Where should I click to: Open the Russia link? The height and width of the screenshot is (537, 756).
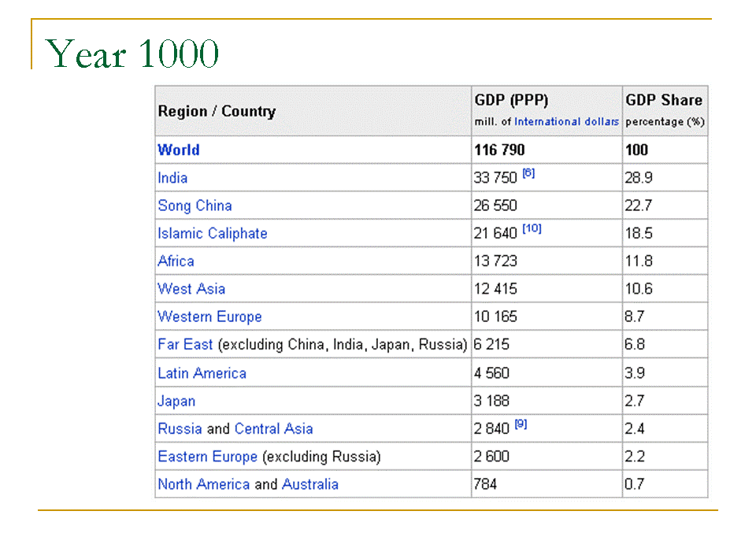(x=180, y=429)
